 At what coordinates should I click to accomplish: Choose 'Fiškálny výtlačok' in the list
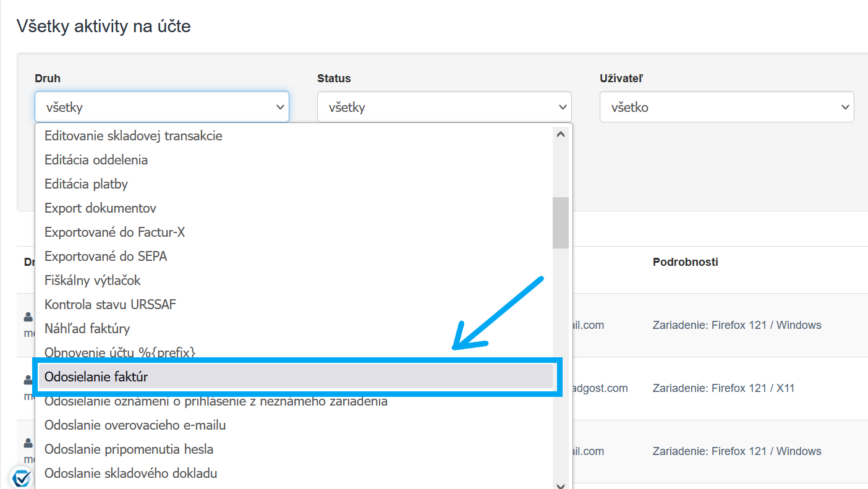pyautogui.click(x=93, y=280)
